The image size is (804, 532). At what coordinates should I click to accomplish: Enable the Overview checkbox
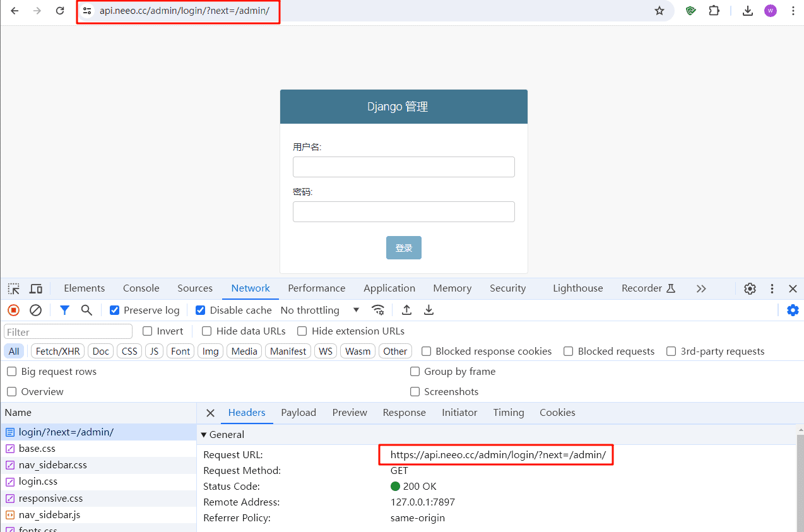12,391
